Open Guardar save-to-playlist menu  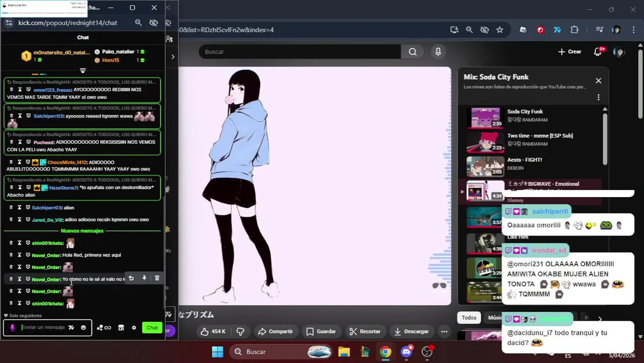(320, 331)
